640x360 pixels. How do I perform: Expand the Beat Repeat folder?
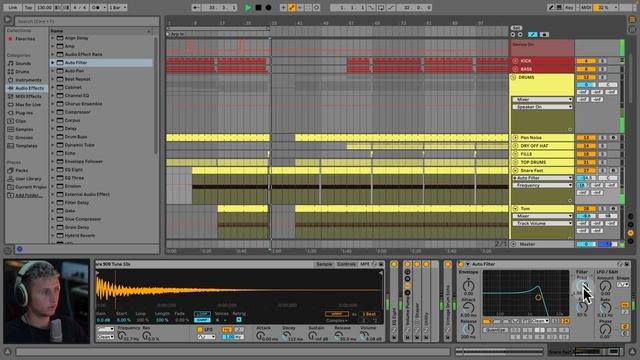[x=53, y=79]
